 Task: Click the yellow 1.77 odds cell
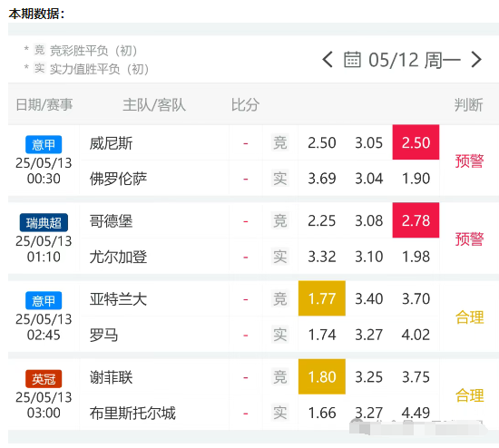pos(322,298)
